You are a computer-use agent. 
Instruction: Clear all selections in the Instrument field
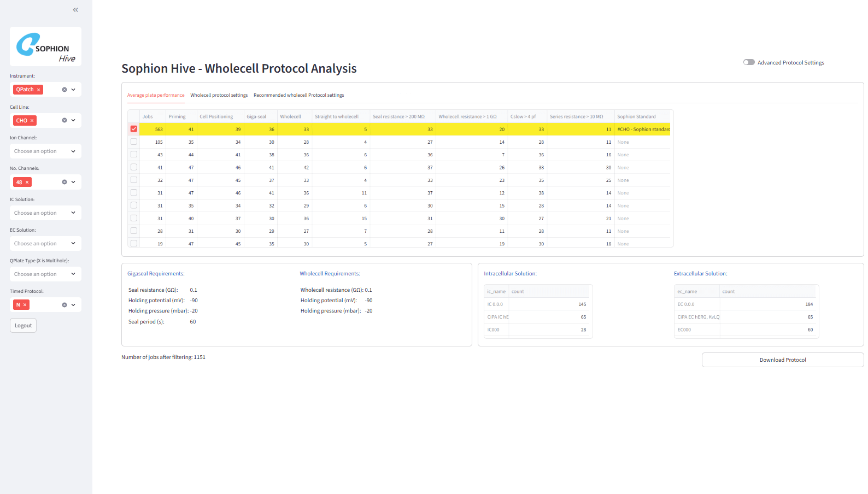point(64,90)
